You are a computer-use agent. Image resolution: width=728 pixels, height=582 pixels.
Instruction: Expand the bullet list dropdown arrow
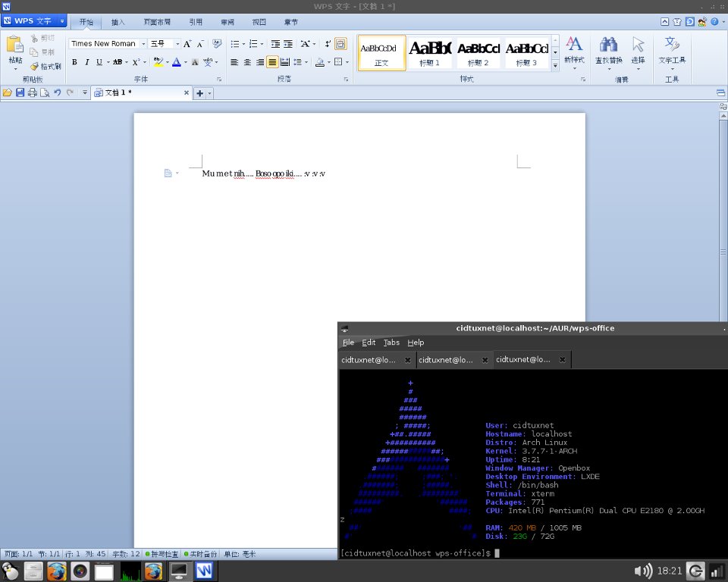(243, 44)
